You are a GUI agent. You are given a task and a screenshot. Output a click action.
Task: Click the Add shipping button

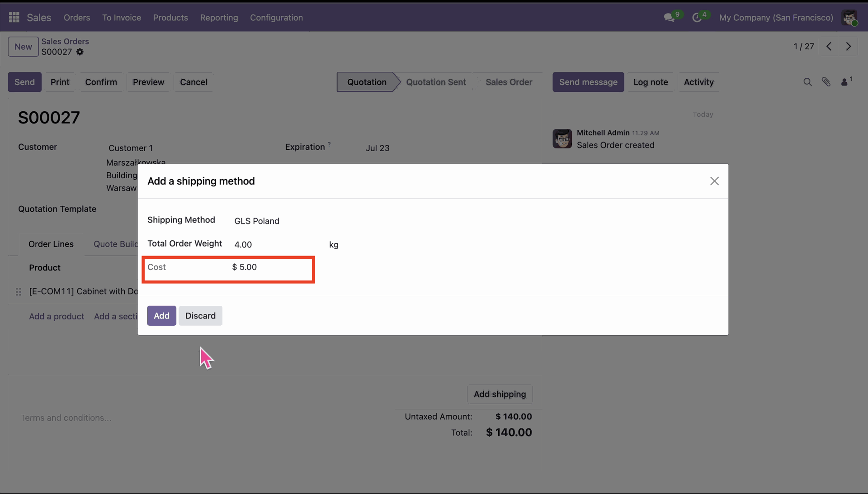(x=500, y=394)
